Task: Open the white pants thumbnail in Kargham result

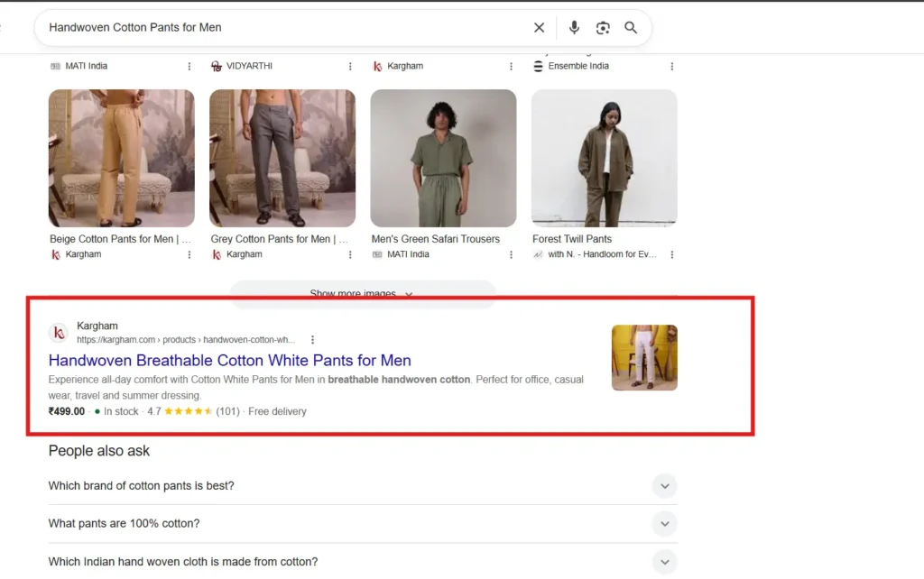Action: point(644,357)
